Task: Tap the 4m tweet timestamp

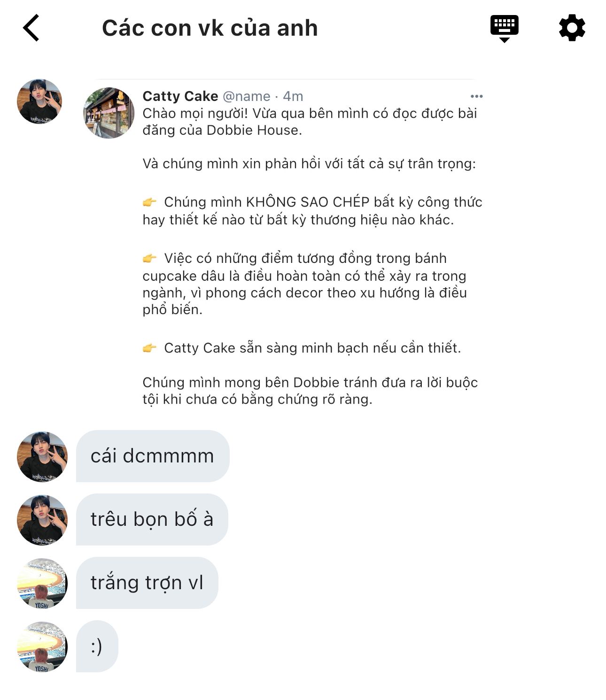Action: 293,96
